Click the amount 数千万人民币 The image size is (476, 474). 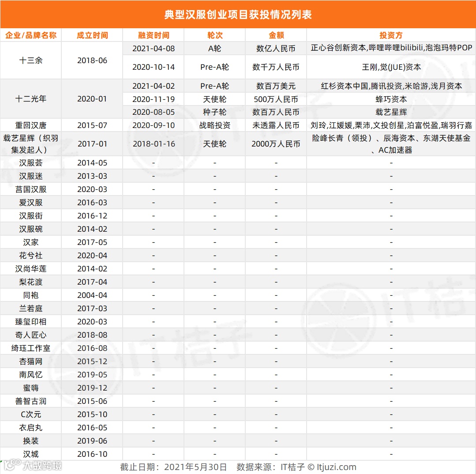pyautogui.click(x=276, y=67)
